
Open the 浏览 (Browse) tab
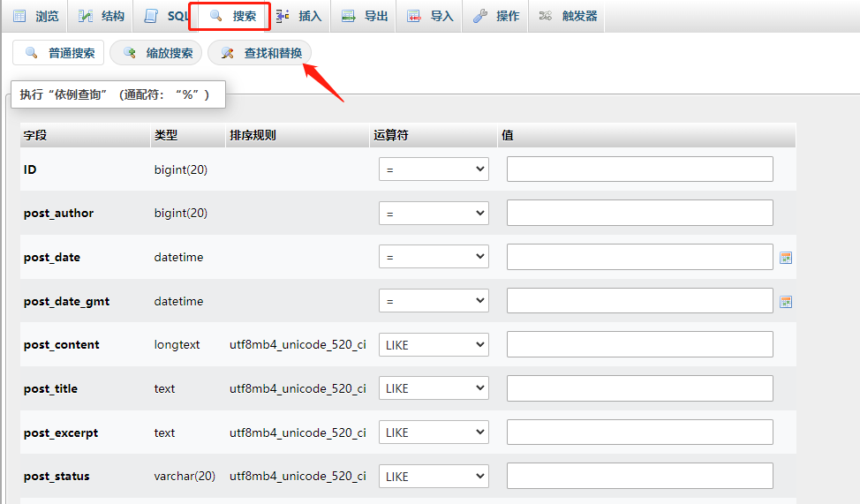pos(37,17)
